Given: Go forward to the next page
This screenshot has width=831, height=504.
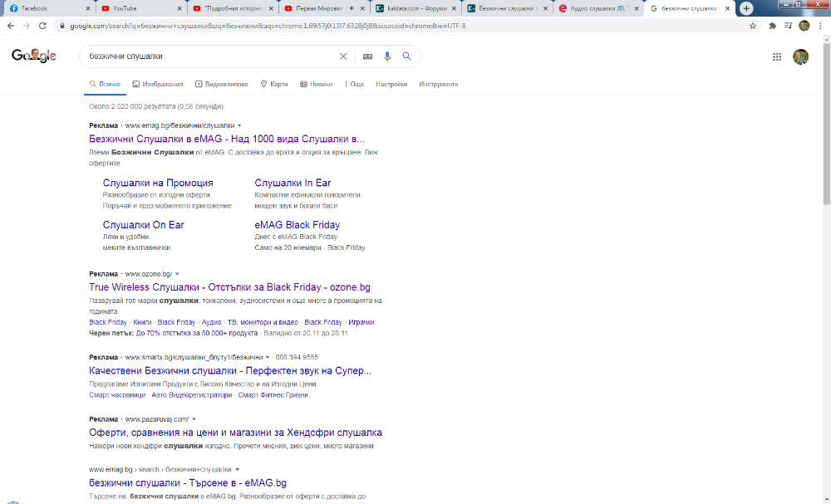Looking at the screenshot, I should [x=27, y=26].
